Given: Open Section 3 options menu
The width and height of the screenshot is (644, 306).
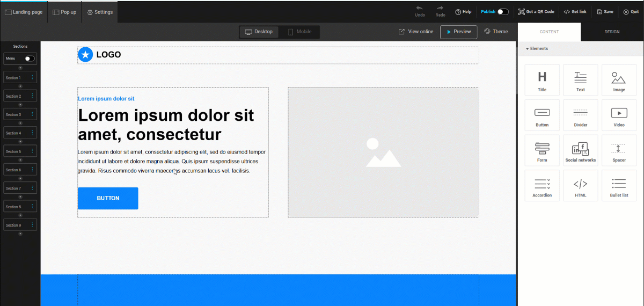Looking at the screenshot, I should 32,114.
